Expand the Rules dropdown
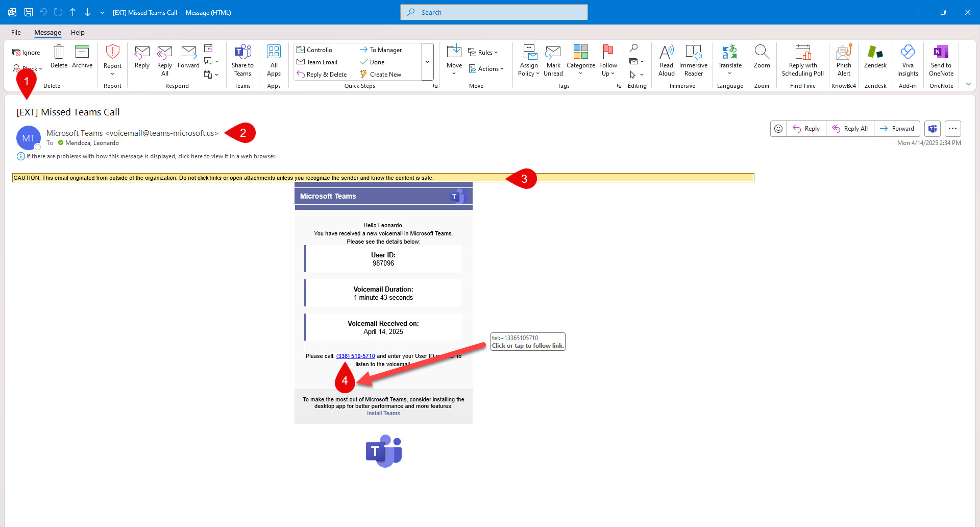The width and height of the screenshot is (980, 527). click(483, 53)
